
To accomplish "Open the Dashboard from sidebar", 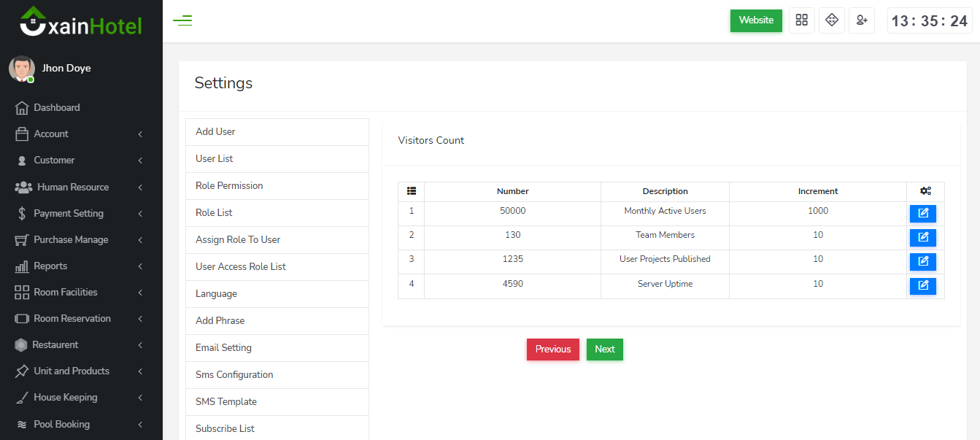I will tap(57, 108).
